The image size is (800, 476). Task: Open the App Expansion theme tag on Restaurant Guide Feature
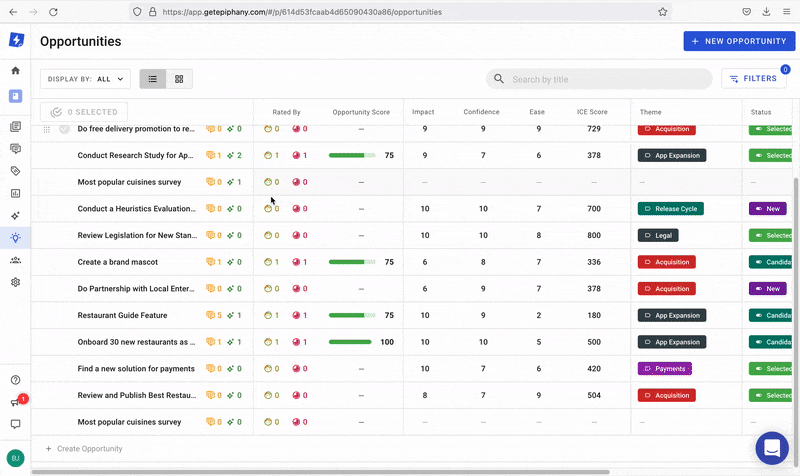point(672,315)
